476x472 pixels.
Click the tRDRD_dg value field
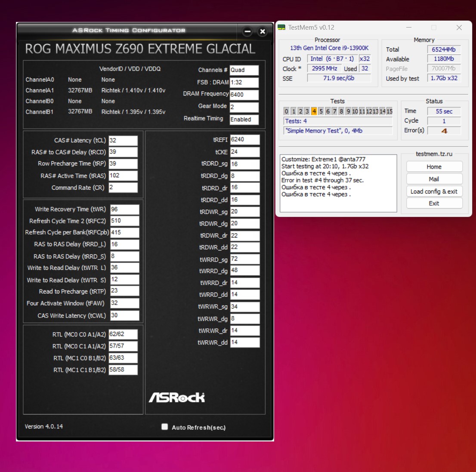[x=245, y=176]
